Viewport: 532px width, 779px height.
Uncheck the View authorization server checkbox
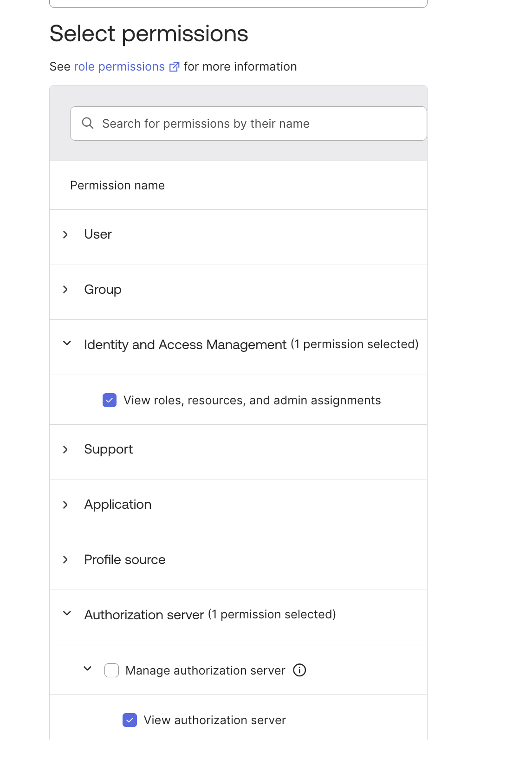pyautogui.click(x=130, y=720)
